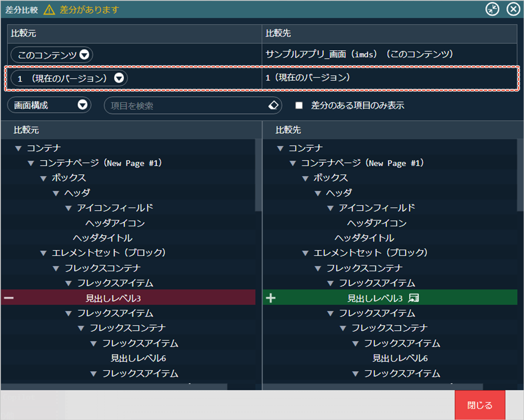This screenshot has width=524, height=420.
Task: Collapse right アイコンフィールド node
Action: (x=330, y=208)
